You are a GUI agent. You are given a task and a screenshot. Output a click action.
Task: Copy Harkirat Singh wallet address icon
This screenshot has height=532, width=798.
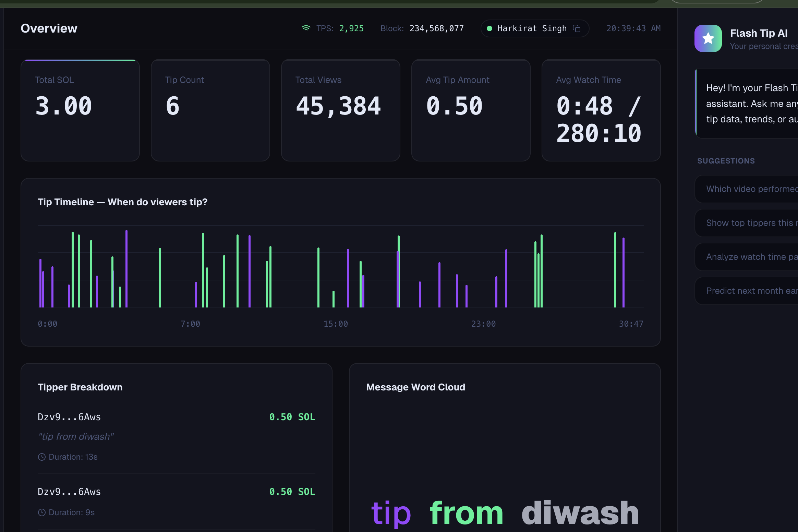(577, 28)
